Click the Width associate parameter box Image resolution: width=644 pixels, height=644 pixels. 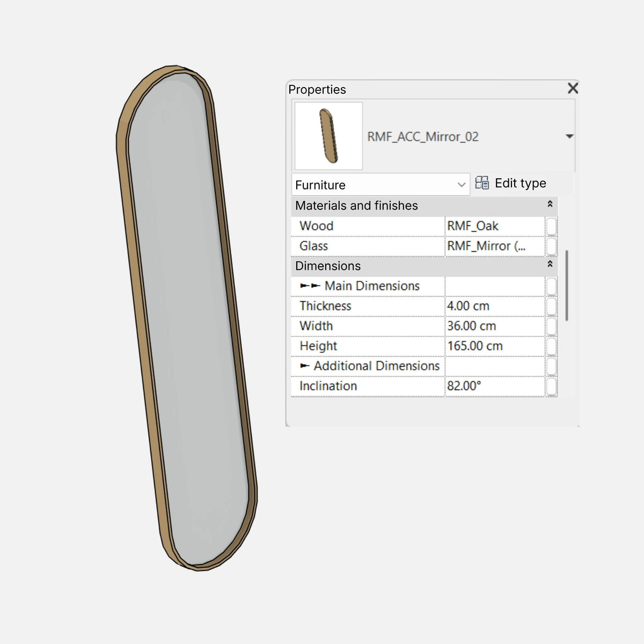click(552, 326)
